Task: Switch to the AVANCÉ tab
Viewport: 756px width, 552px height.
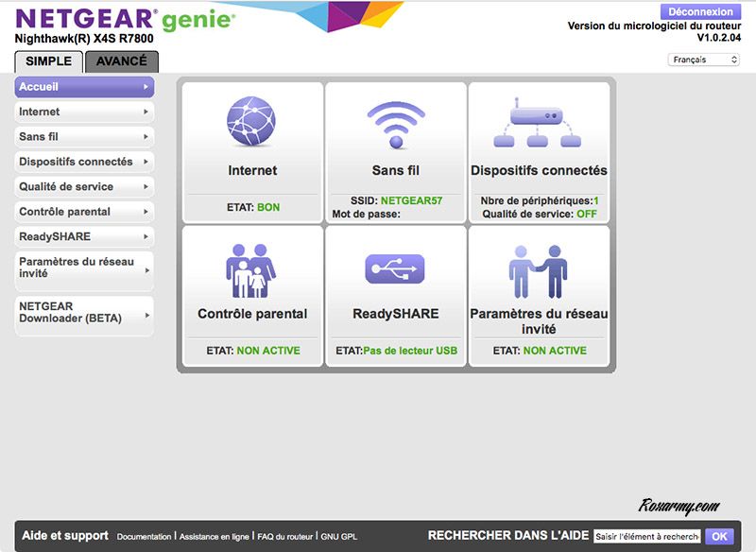Action: tap(122, 61)
